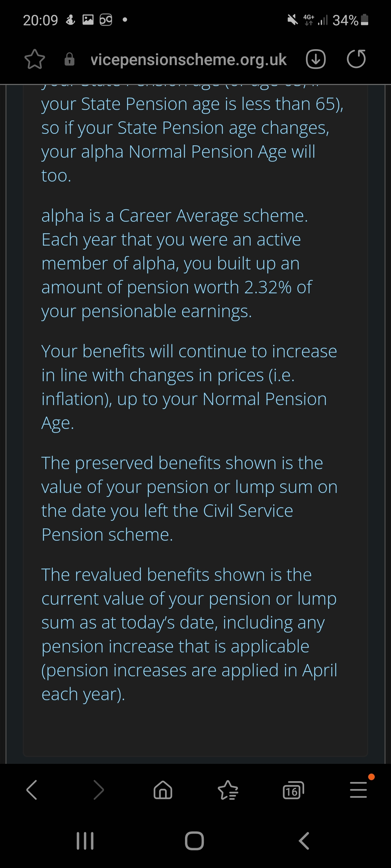Bookmark this page with the star icon

(x=35, y=59)
